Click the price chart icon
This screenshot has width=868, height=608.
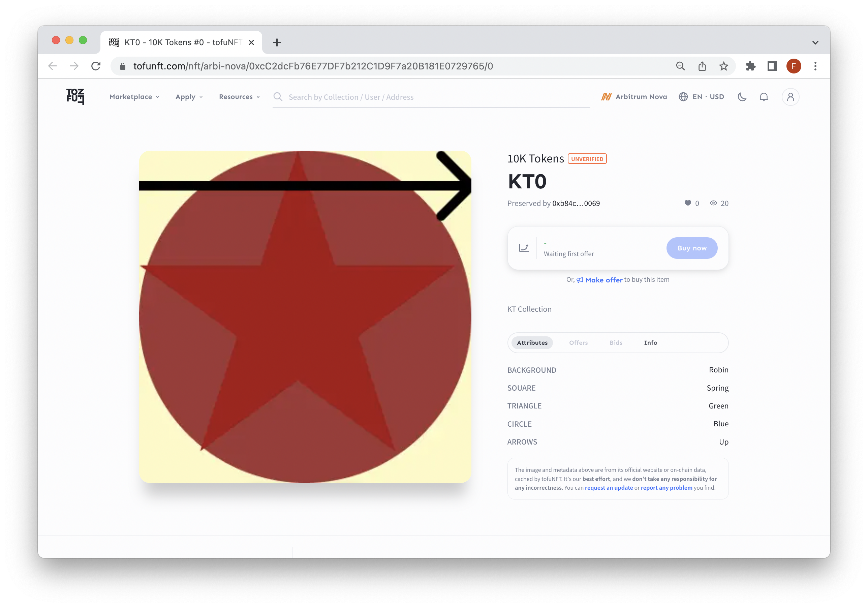click(524, 248)
